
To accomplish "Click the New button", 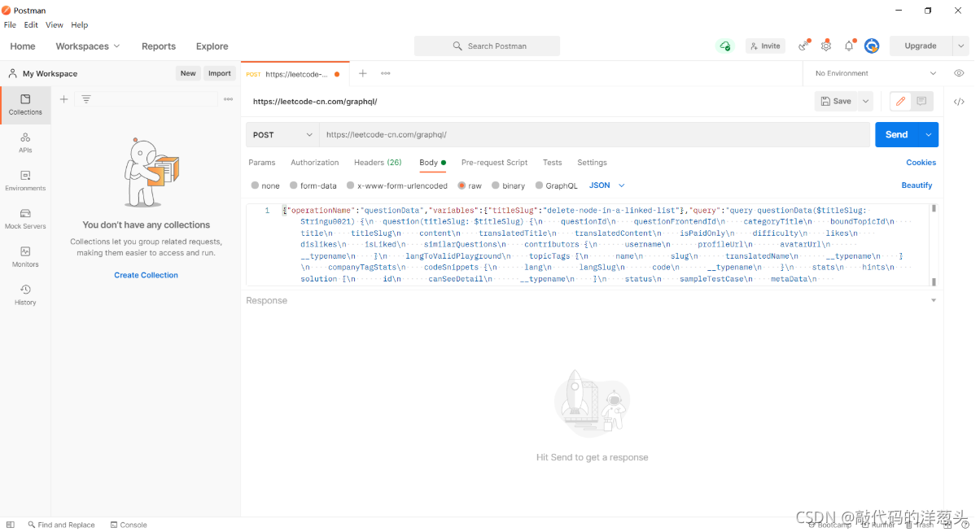I will (x=188, y=73).
